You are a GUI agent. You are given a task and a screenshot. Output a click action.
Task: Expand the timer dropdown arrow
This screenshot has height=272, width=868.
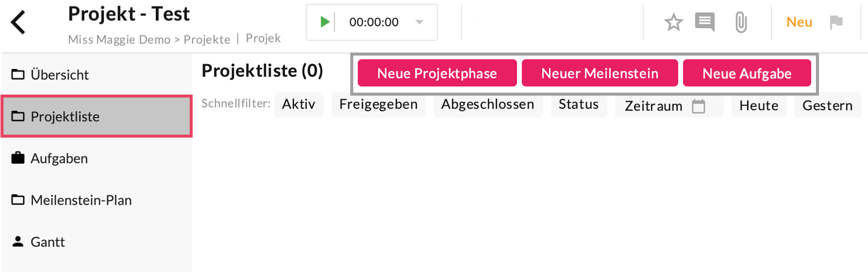tap(419, 22)
